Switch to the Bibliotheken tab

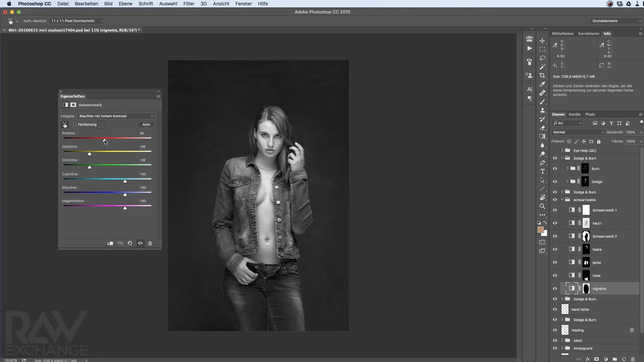point(562,34)
